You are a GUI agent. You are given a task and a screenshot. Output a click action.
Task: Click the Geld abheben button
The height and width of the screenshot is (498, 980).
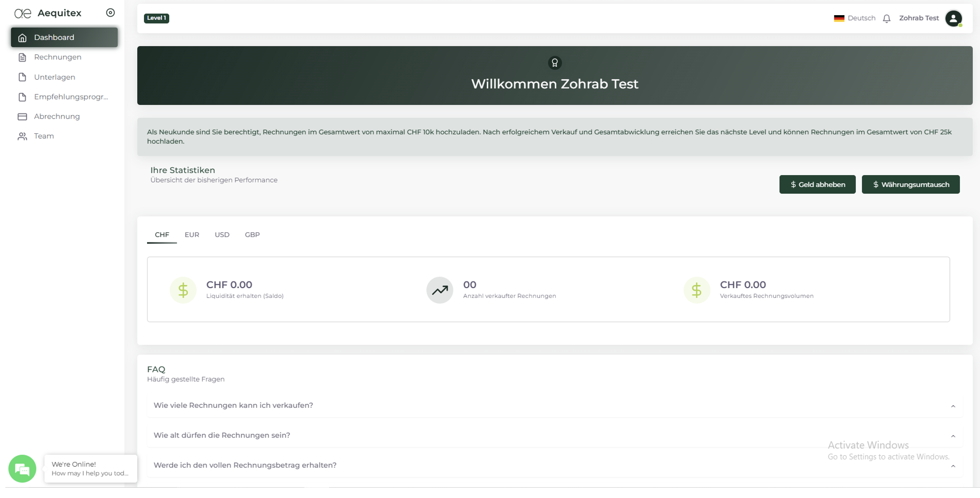tap(817, 184)
